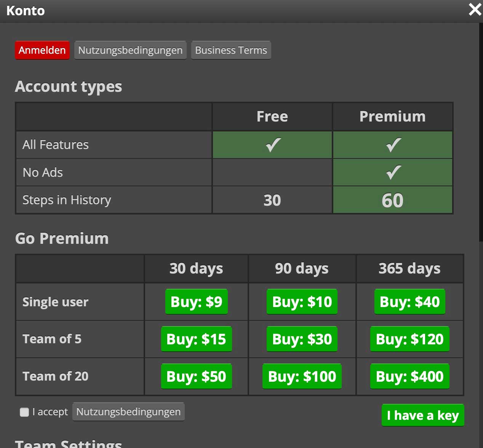The height and width of the screenshot is (448, 483).
Task: Open Nutzungsbedingungen at the top
Action: click(x=130, y=50)
